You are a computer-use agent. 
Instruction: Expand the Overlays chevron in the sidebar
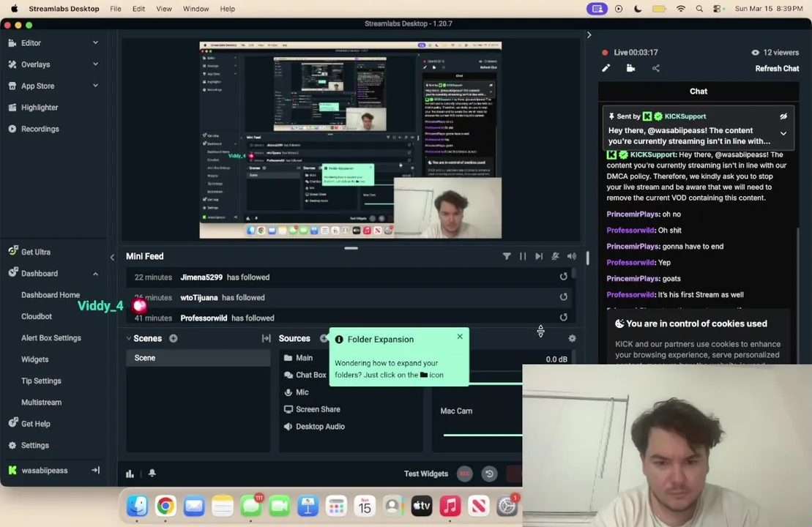95,64
